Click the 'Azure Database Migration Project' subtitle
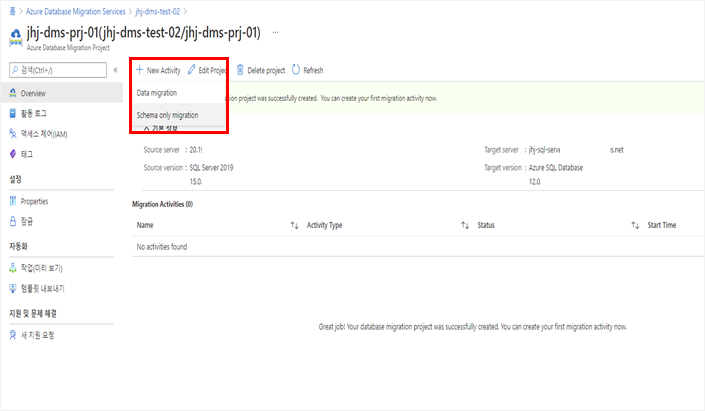 pos(68,47)
